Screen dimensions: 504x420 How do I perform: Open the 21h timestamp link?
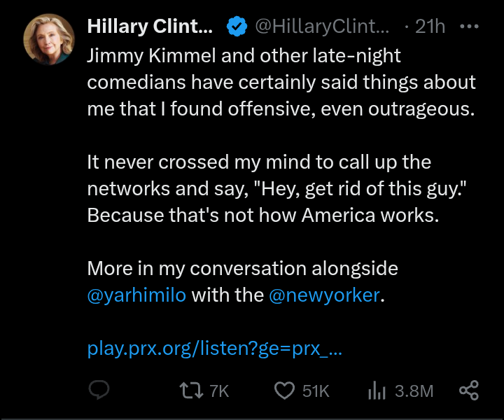(429, 27)
